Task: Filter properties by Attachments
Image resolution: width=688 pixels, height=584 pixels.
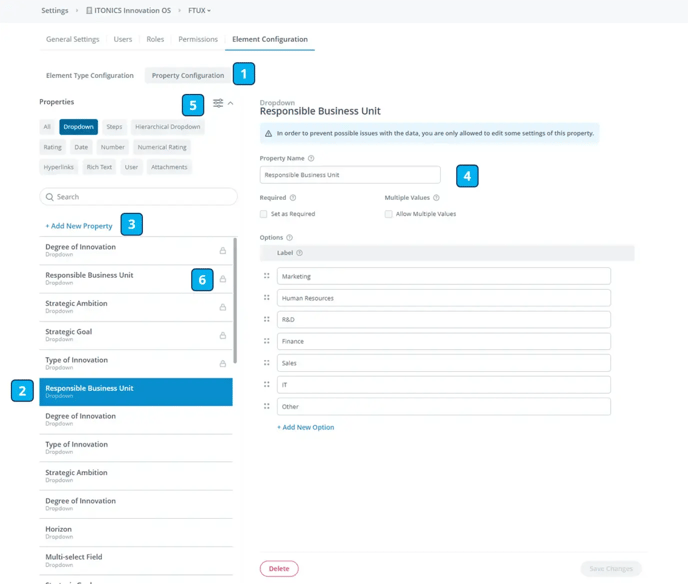Action: [x=169, y=167]
